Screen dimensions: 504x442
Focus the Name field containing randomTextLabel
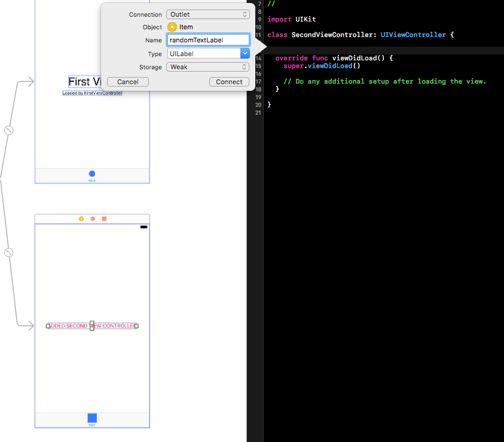208,40
